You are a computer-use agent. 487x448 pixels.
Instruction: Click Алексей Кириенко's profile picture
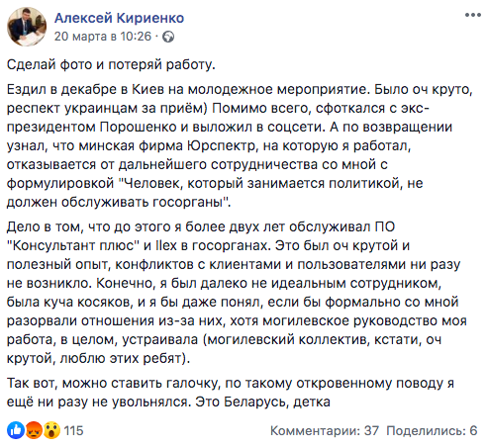click(27, 27)
